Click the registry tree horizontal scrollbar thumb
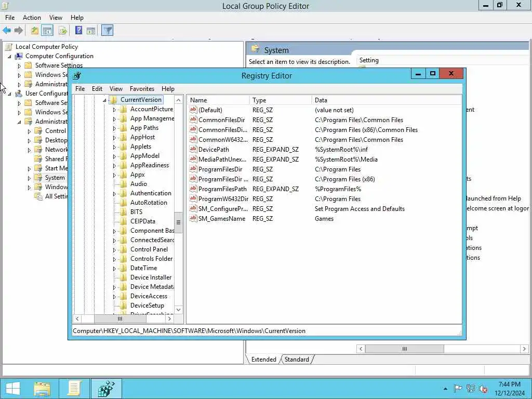The image size is (532, 399). tap(120, 319)
